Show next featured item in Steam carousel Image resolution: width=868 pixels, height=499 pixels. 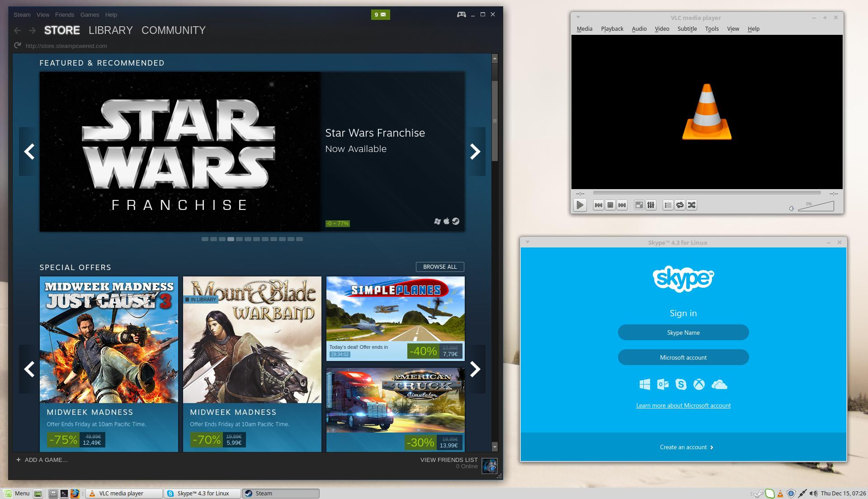tap(475, 152)
